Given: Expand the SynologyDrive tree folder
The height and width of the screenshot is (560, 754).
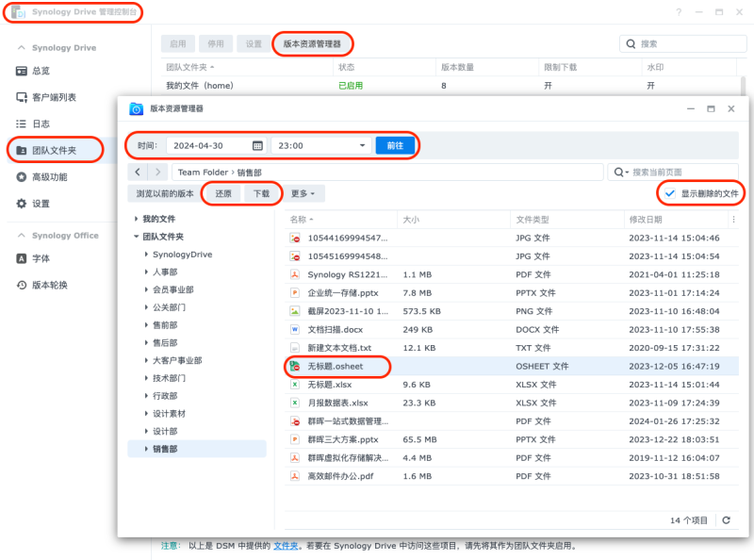Looking at the screenshot, I should (x=146, y=254).
